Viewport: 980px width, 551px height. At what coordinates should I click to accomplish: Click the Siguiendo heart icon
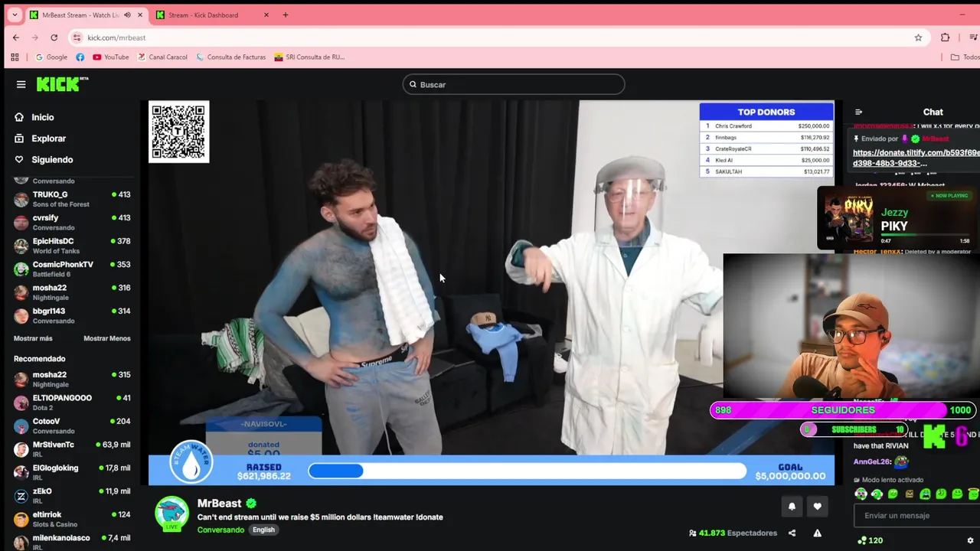pyautogui.click(x=19, y=160)
